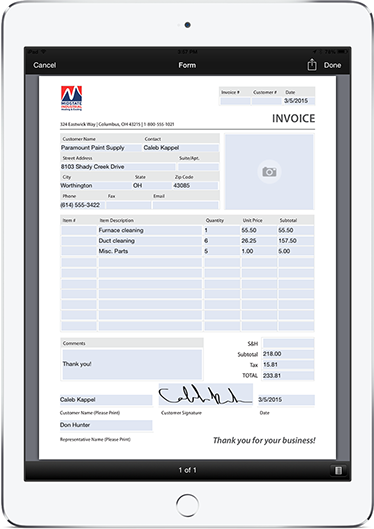Image resolution: width=374 pixels, height=529 pixels.
Task: Edit unit price 26.25 for Duct cleaning
Action: pos(259,241)
